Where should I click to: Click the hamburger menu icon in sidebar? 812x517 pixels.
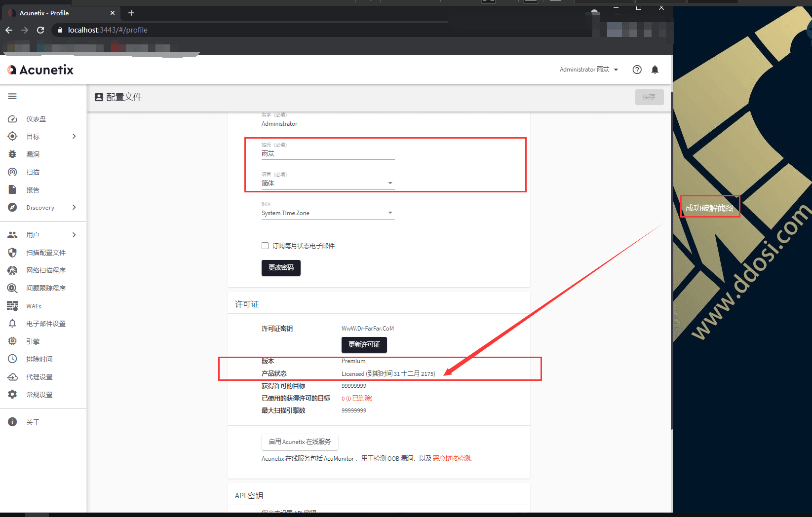[x=12, y=96]
